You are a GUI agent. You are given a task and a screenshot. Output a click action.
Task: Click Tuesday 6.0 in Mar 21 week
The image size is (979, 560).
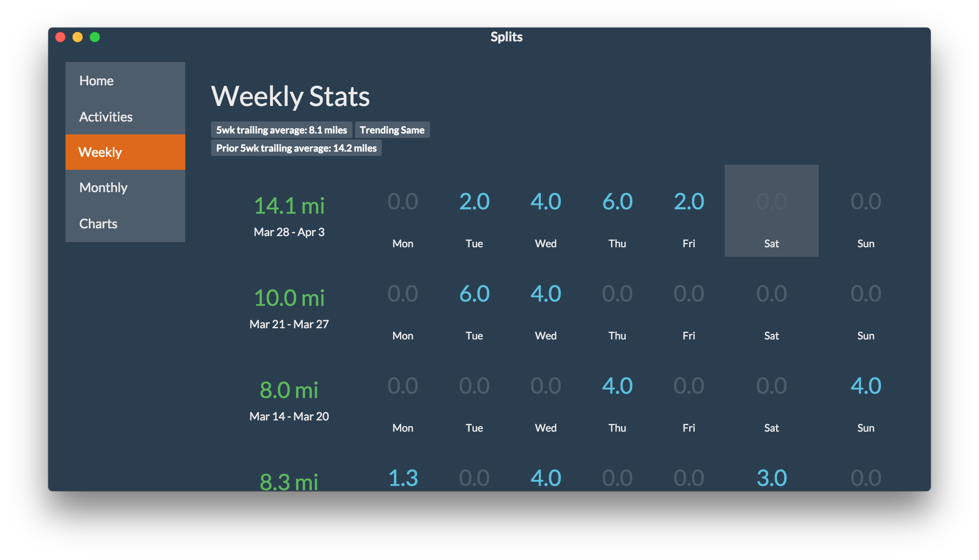(x=474, y=294)
